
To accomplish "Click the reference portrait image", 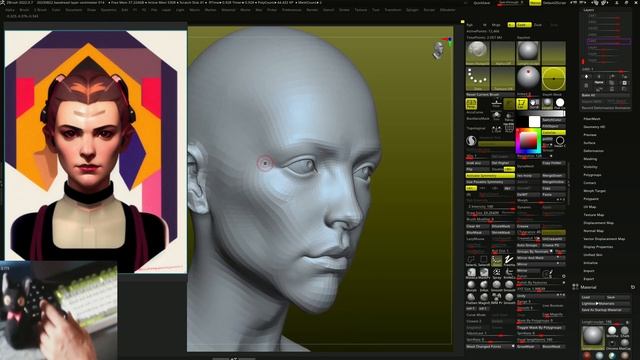I will pos(96,151).
